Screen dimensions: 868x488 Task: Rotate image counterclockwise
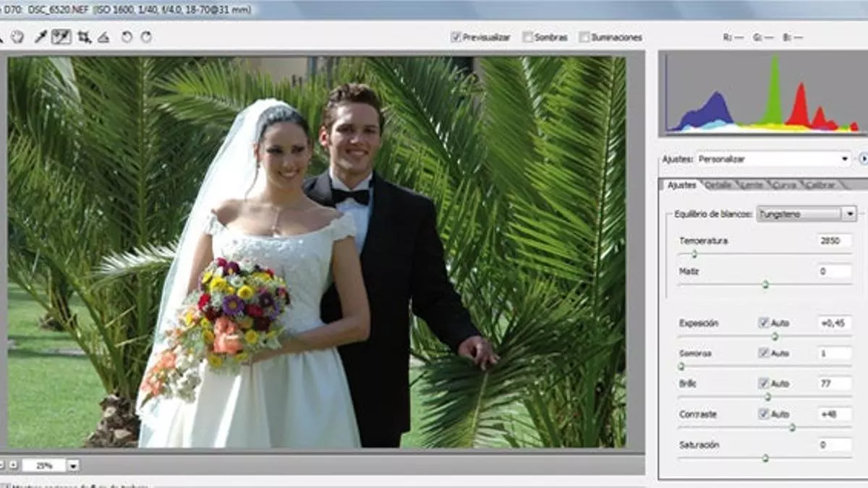click(x=127, y=37)
